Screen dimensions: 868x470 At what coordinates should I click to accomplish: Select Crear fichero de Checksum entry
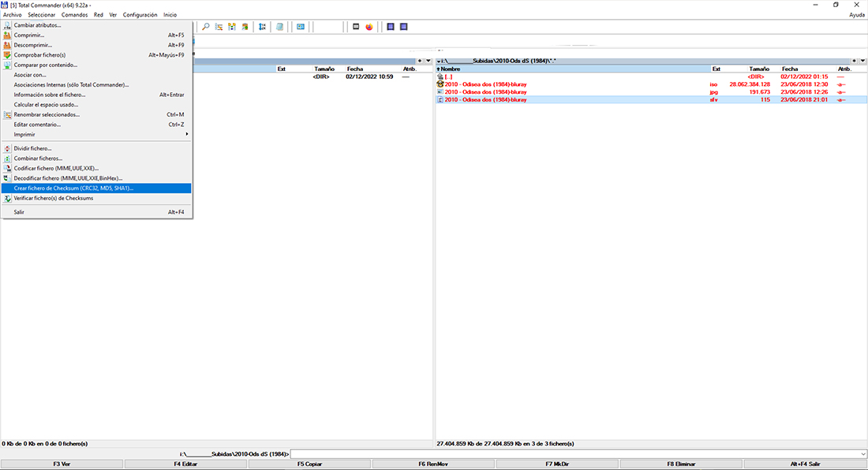pyautogui.click(x=96, y=188)
